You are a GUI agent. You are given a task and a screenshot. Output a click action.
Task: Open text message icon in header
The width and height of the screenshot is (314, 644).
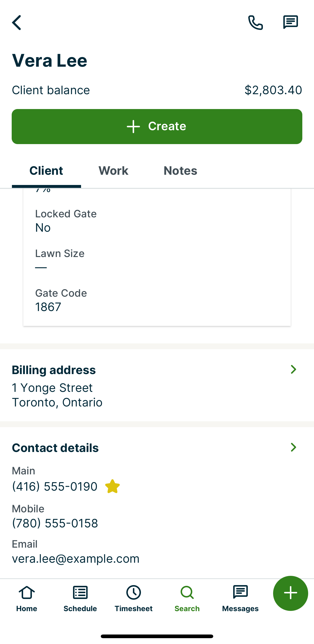point(290,22)
